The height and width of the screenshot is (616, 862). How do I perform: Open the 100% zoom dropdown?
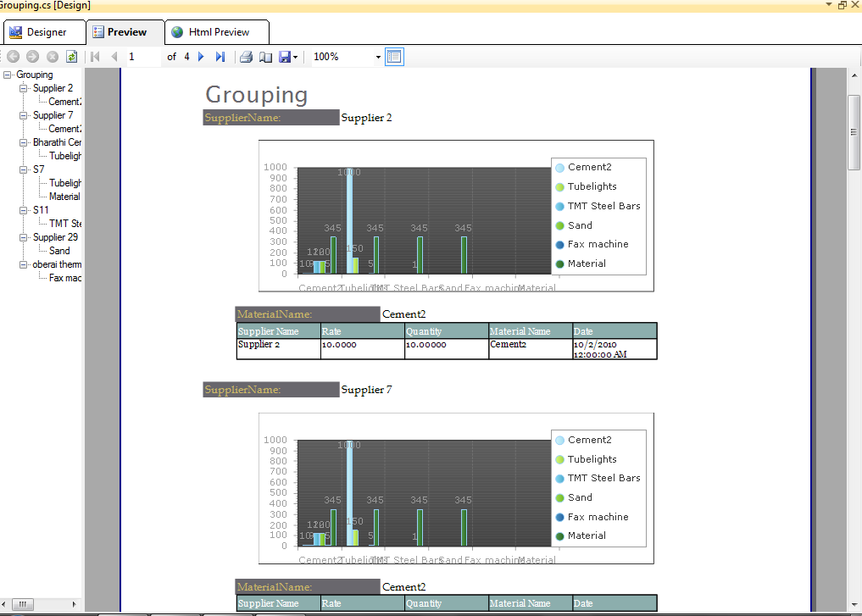[378, 57]
